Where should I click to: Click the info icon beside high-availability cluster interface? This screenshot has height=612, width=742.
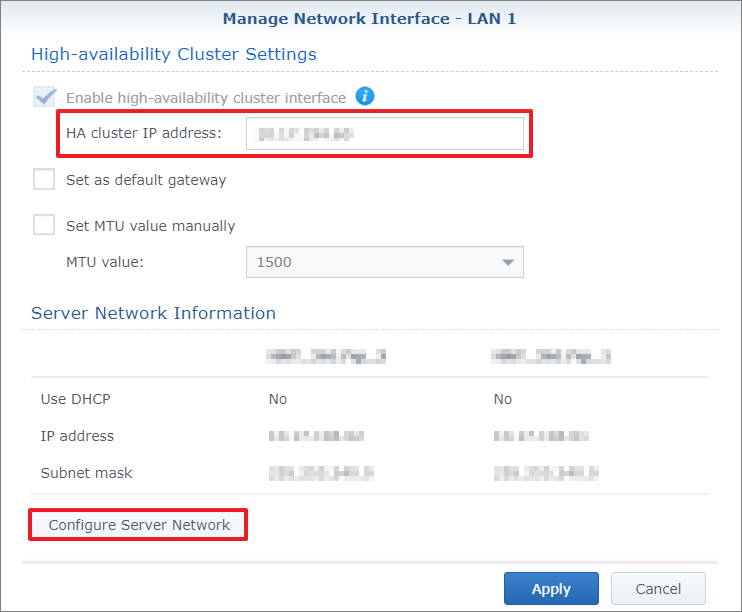tap(365, 97)
